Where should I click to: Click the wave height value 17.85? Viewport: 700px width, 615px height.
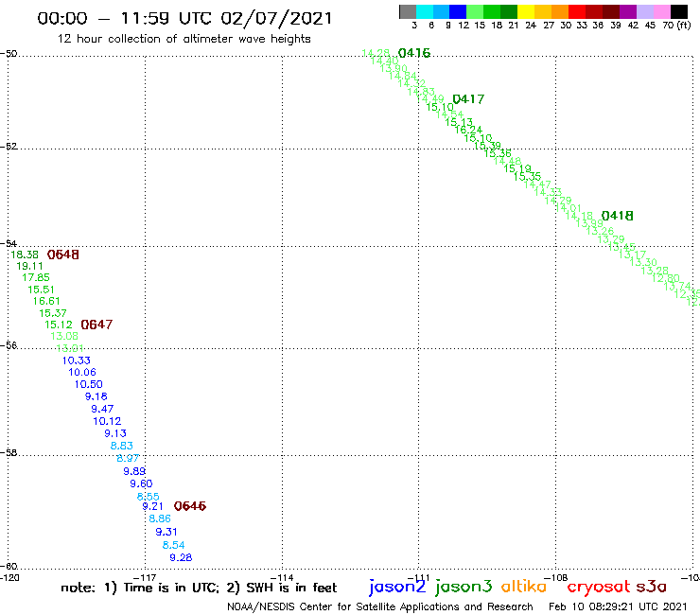tap(36, 278)
